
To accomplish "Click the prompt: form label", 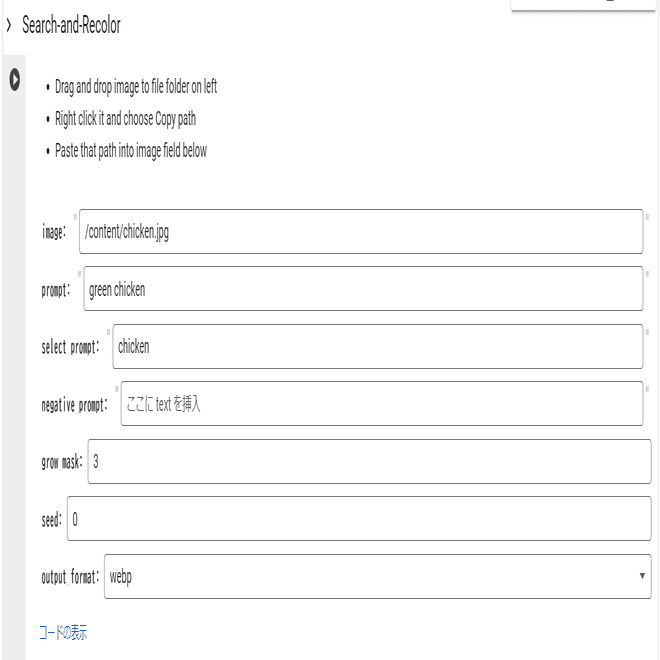I will (56, 290).
